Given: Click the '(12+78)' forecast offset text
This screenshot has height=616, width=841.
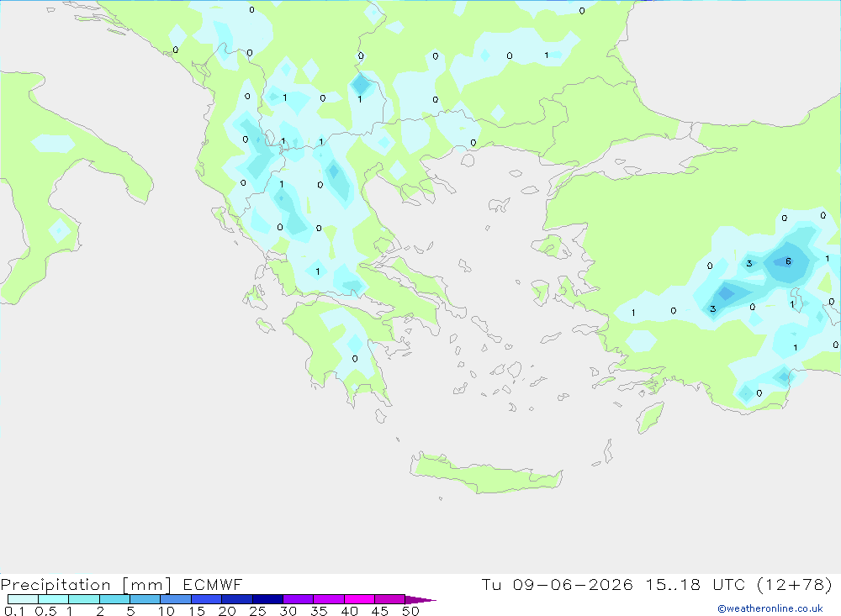Looking at the screenshot, I should point(795,584).
